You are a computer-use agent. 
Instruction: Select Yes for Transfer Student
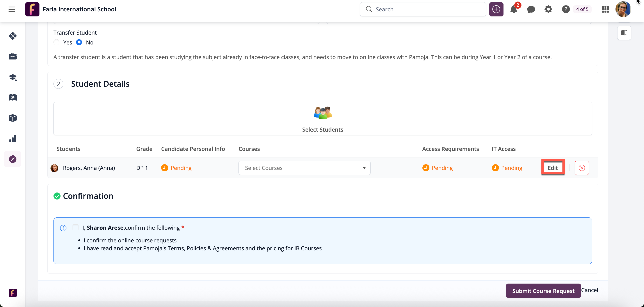click(57, 42)
